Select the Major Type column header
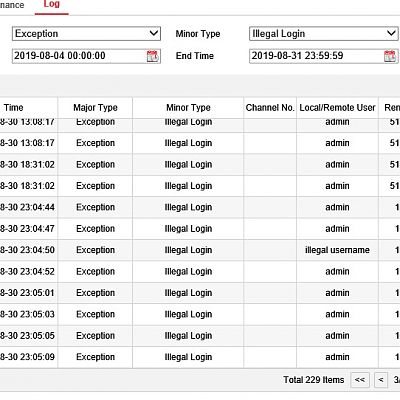 pos(95,108)
